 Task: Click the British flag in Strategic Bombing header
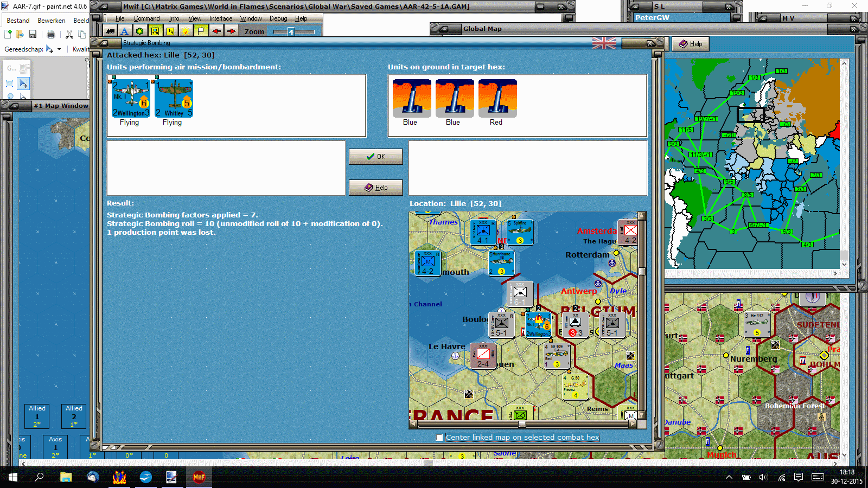coord(604,43)
